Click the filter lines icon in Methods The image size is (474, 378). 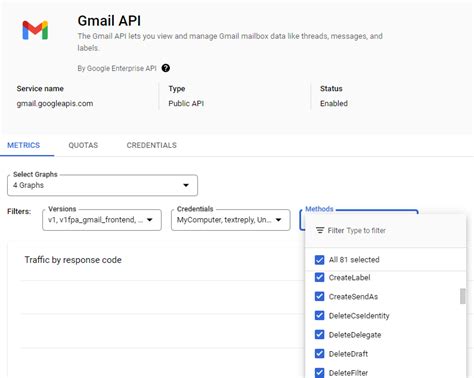point(320,230)
